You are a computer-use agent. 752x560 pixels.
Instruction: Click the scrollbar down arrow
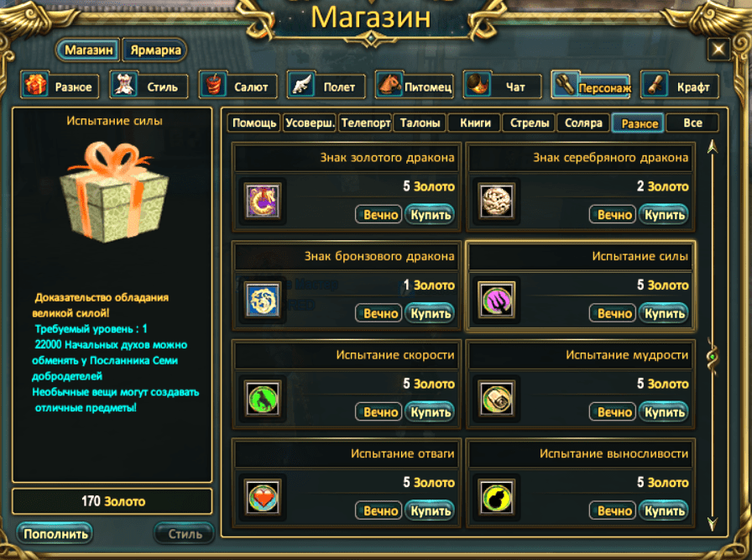coord(713,523)
